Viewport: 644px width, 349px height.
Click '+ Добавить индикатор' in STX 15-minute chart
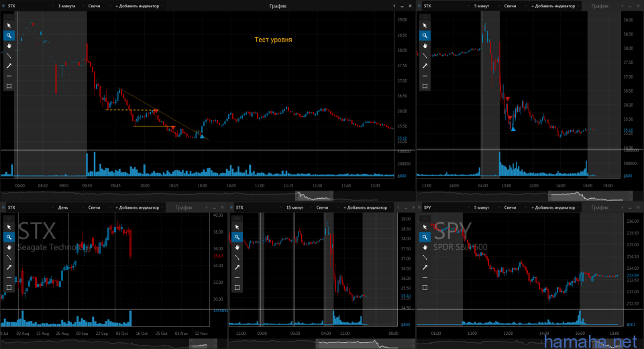[367, 207]
